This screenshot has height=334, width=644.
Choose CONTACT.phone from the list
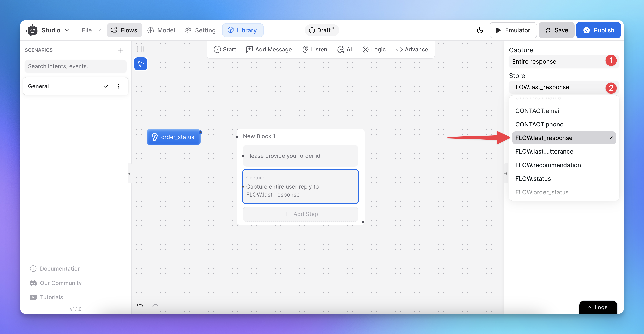tap(564, 124)
